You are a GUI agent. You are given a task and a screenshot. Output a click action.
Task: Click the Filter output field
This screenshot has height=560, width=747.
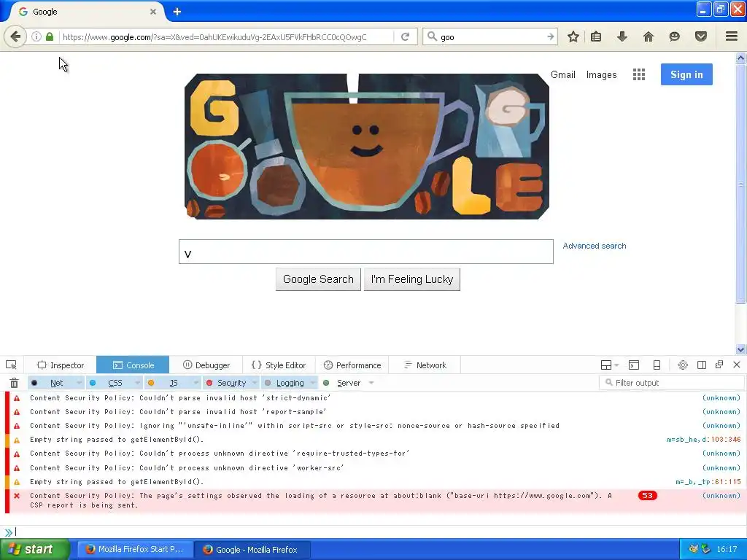[671, 382]
